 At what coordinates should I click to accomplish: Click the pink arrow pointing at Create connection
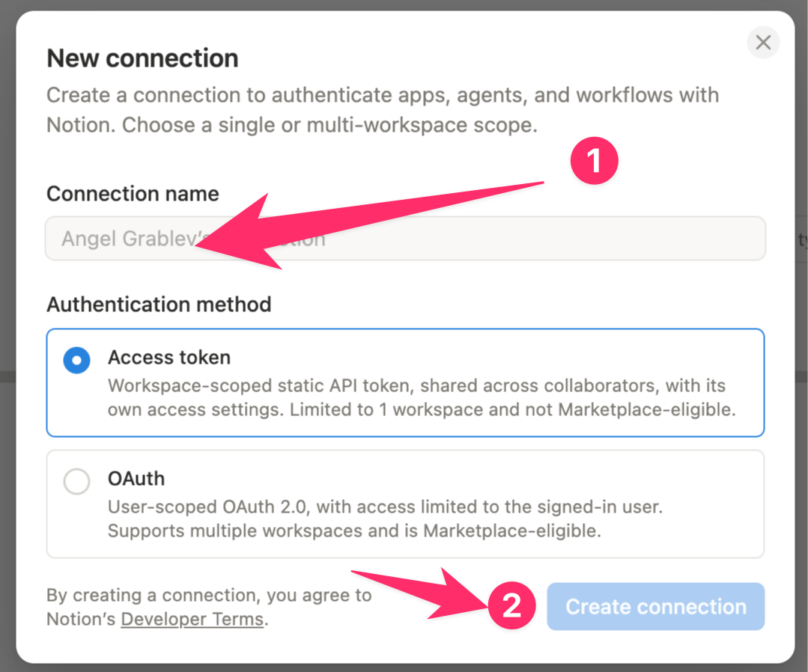pyautogui.click(x=420, y=593)
